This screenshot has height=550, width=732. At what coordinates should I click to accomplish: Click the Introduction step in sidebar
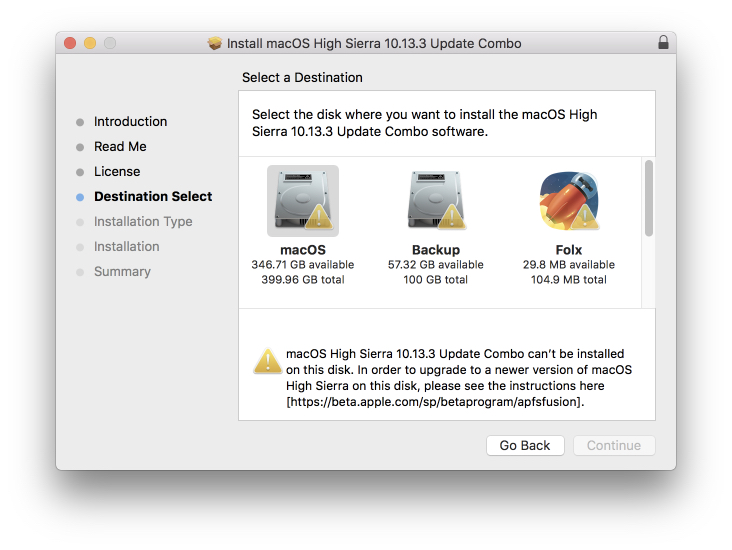pyautogui.click(x=130, y=121)
